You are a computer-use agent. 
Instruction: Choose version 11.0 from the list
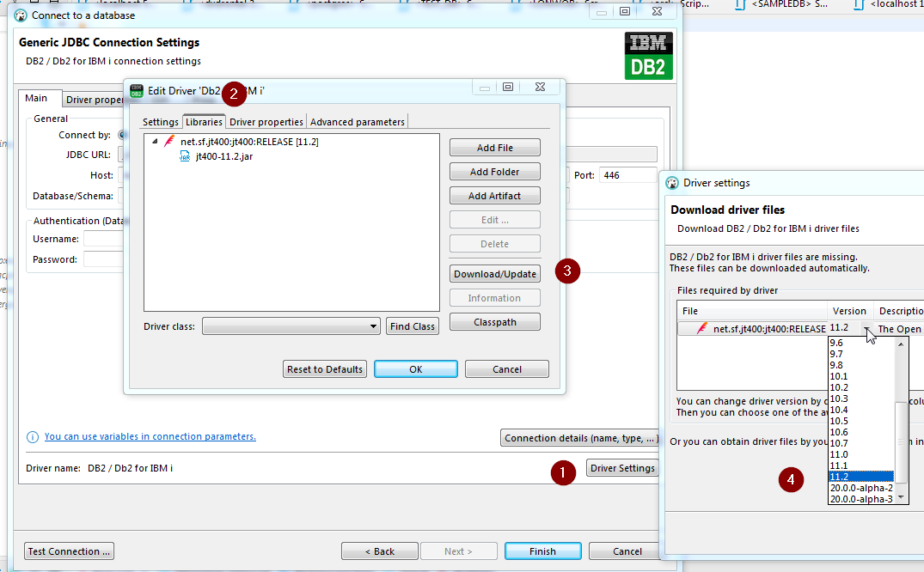(861, 455)
